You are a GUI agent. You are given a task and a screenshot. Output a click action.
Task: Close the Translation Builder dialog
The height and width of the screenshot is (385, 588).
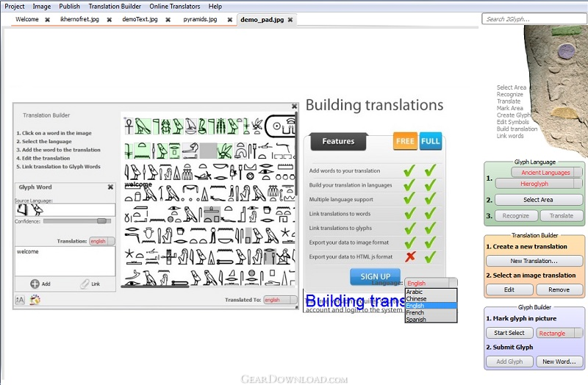[x=294, y=107]
